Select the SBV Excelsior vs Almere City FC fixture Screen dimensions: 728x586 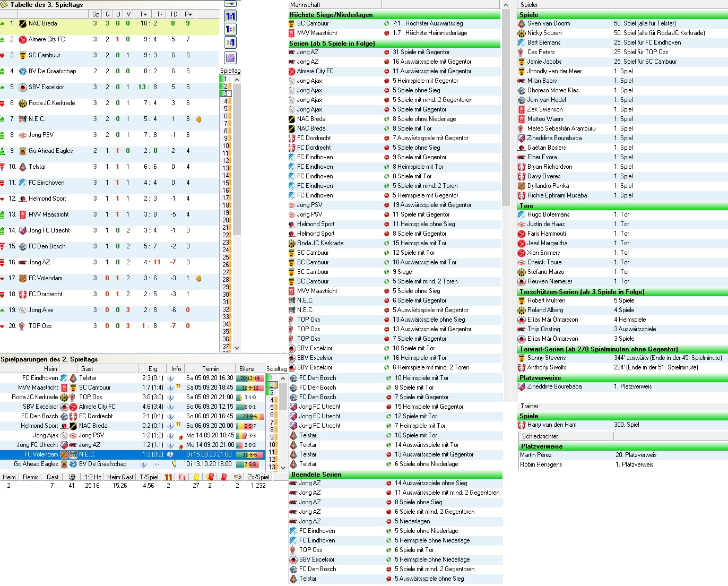click(133, 407)
